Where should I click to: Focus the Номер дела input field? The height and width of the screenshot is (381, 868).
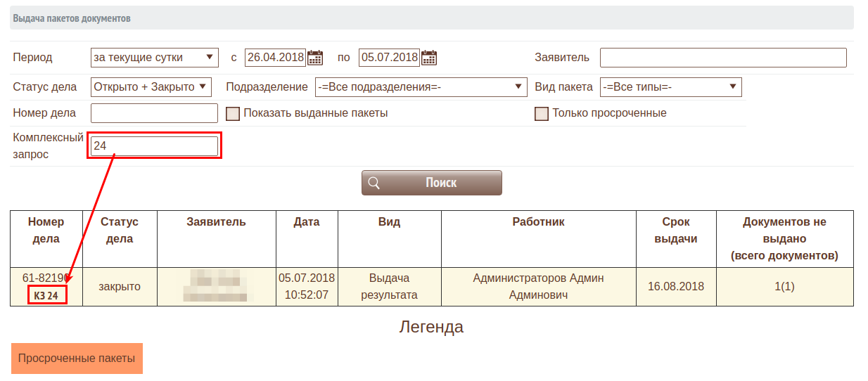(x=154, y=113)
